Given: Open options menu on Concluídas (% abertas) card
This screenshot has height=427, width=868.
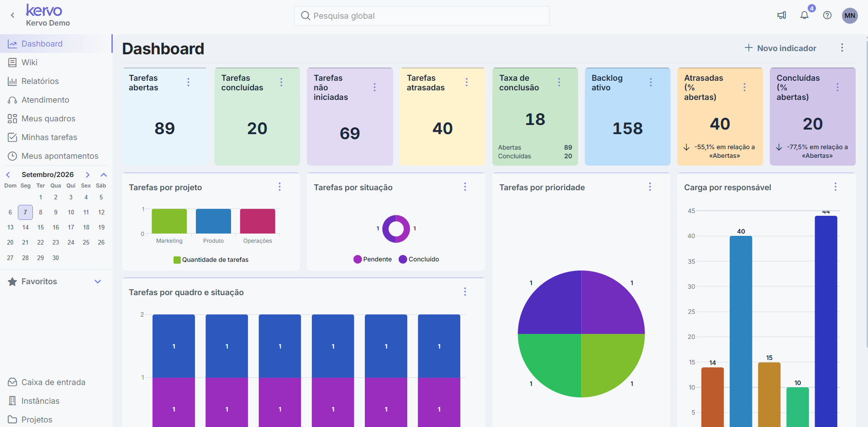Looking at the screenshot, I should (837, 87).
